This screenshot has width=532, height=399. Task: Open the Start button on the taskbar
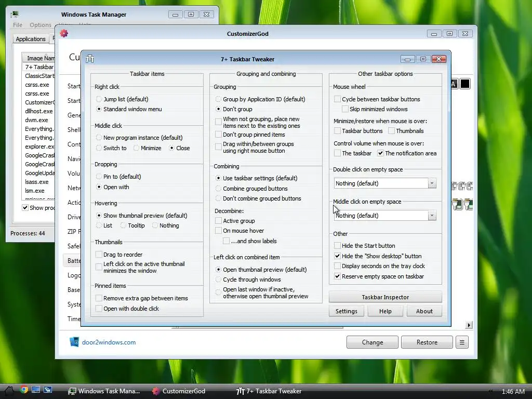9,391
